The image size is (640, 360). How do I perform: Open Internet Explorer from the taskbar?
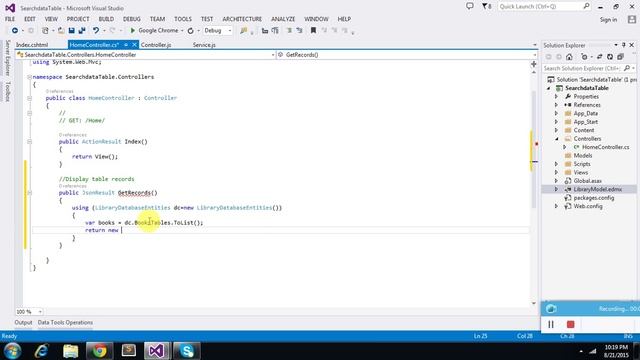41,351
